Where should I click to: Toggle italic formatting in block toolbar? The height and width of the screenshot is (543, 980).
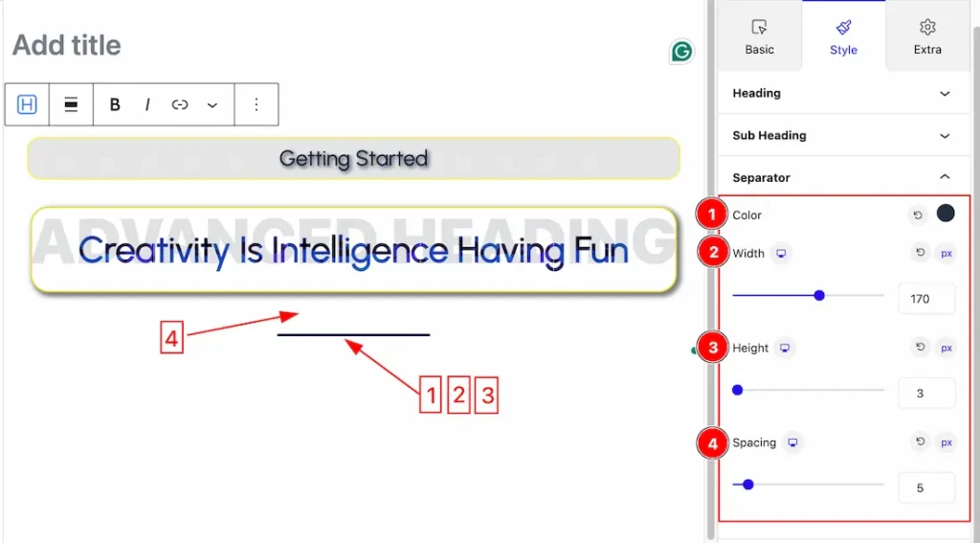(147, 104)
